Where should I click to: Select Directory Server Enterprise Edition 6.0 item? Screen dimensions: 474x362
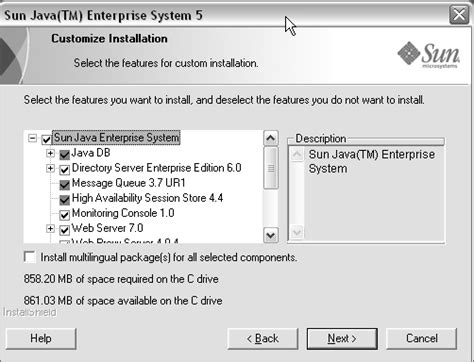[156, 168]
